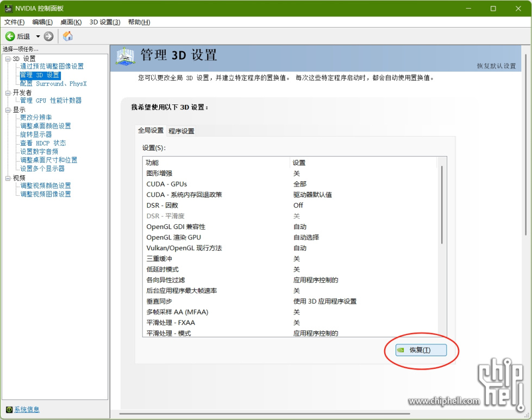The image size is (532, 420).
Task: Click the 设置 column header
Action: (364, 163)
